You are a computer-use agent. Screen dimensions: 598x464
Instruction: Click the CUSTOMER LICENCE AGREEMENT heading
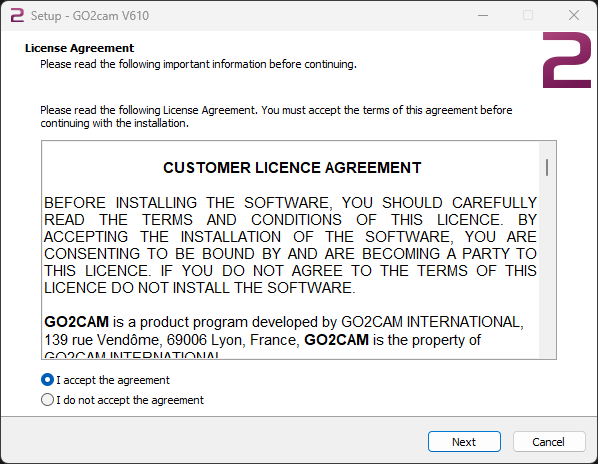tap(292, 168)
